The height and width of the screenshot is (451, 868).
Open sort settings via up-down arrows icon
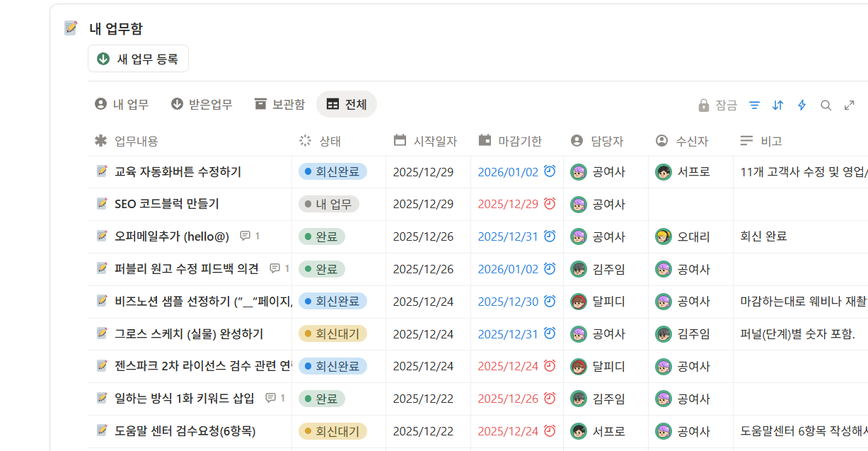[x=777, y=105]
